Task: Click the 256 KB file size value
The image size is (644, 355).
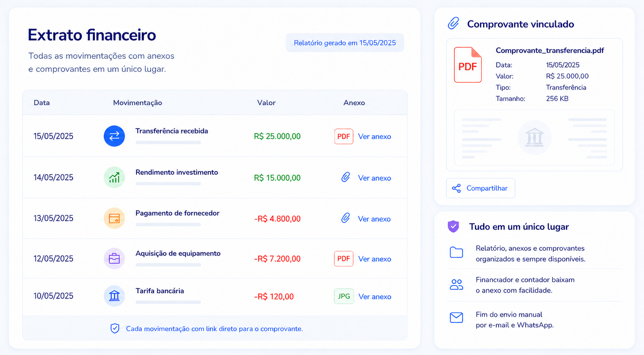Action: point(557,98)
